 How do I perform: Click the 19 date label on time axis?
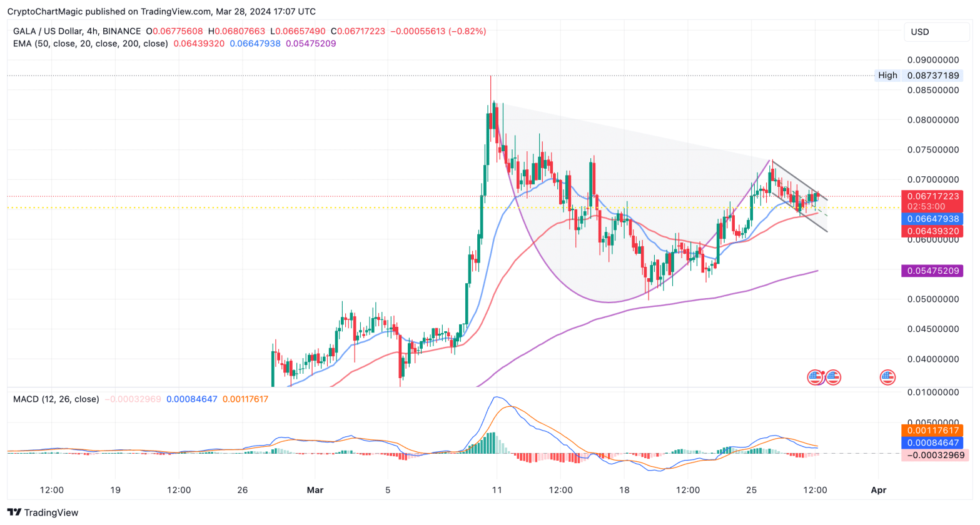pos(115,490)
